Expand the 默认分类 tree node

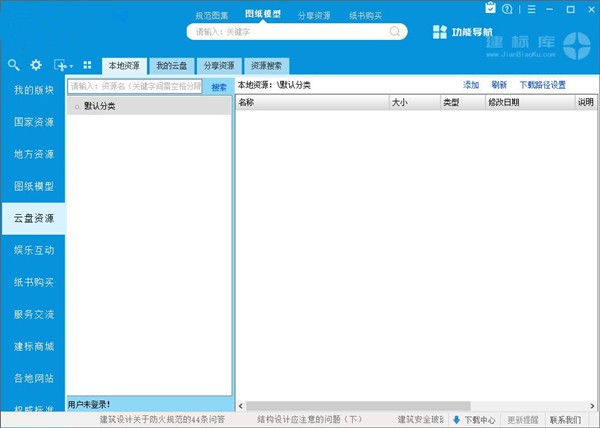76,105
